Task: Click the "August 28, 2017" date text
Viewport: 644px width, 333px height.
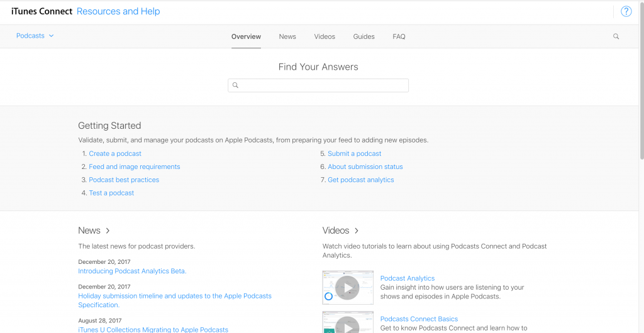Action: pyautogui.click(x=100, y=320)
